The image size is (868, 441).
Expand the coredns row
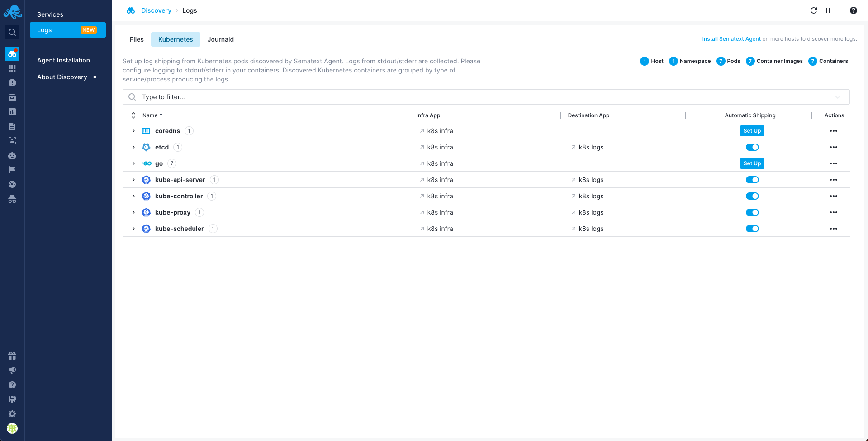click(x=133, y=131)
